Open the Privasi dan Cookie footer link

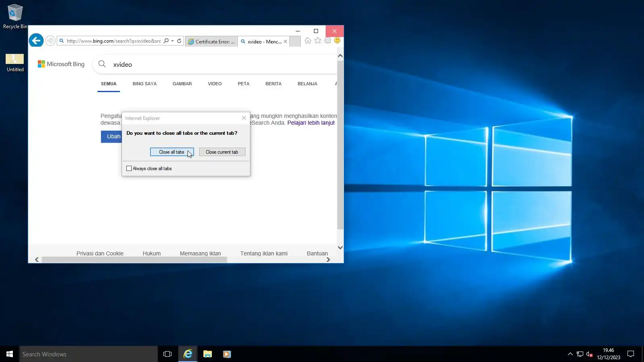click(100, 253)
